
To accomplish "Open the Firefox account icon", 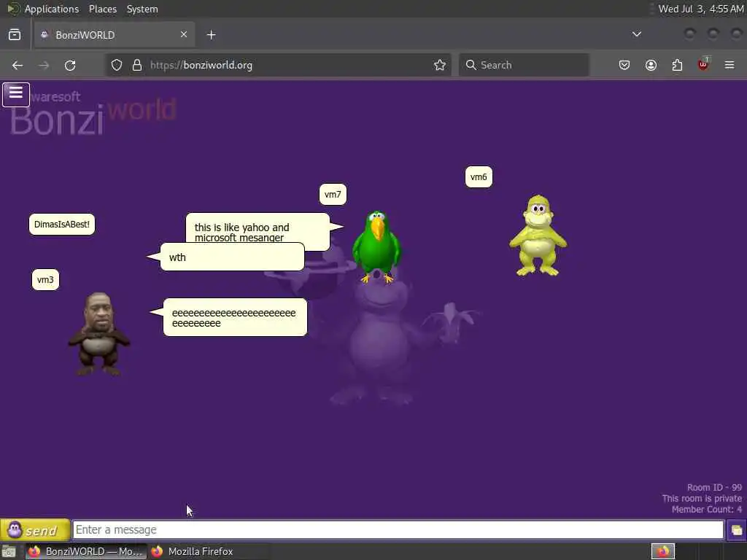I will [x=651, y=65].
